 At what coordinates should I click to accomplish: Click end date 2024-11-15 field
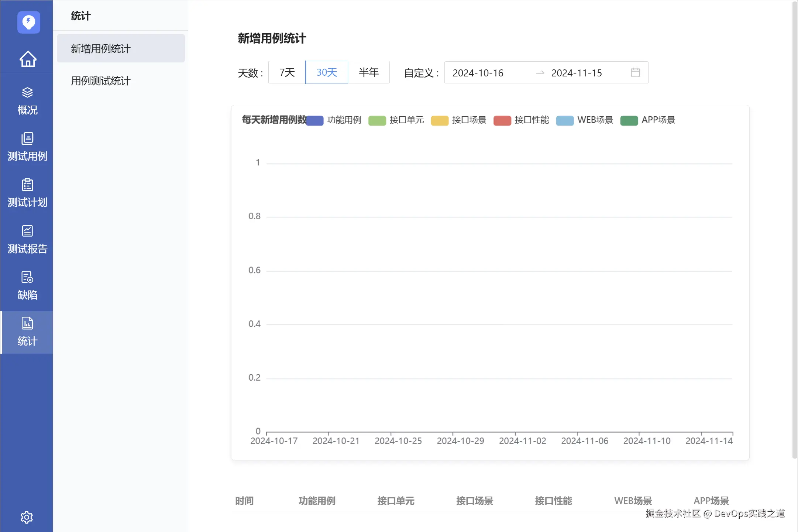(577, 73)
